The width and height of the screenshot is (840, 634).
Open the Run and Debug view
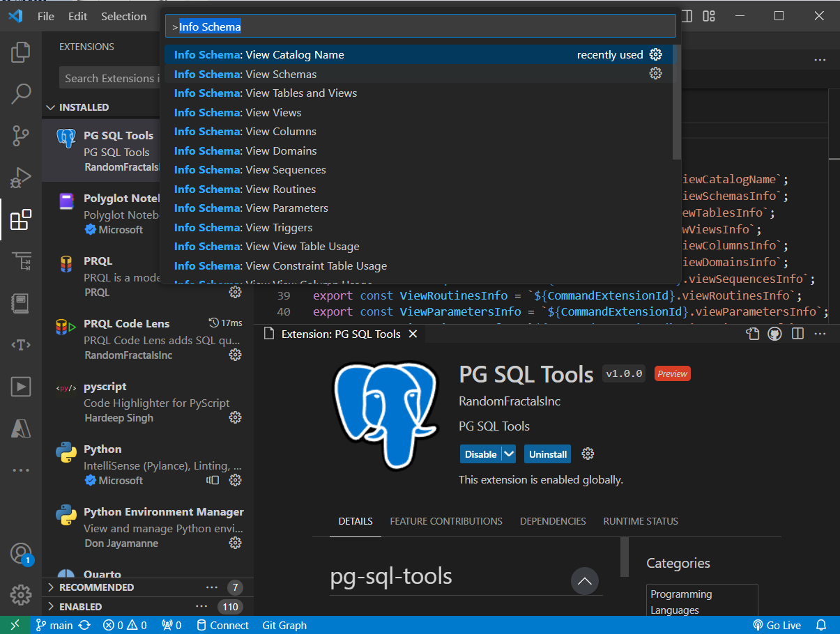pyautogui.click(x=21, y=177)
